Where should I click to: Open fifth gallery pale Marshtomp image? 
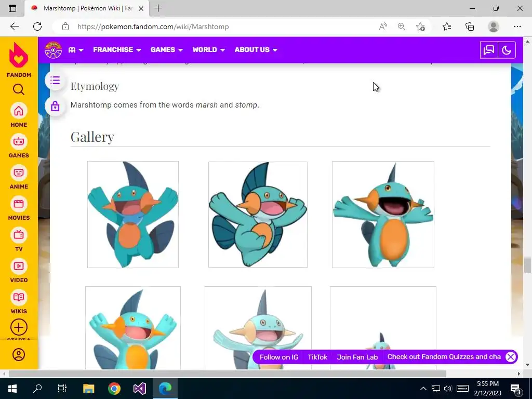coord(258,328)
